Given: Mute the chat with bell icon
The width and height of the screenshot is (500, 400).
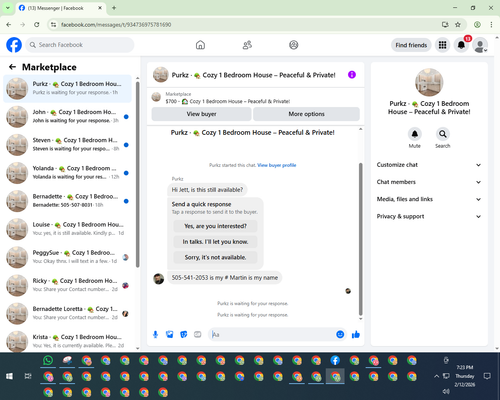Looking at the screenshot, I should tap(415, 134).
